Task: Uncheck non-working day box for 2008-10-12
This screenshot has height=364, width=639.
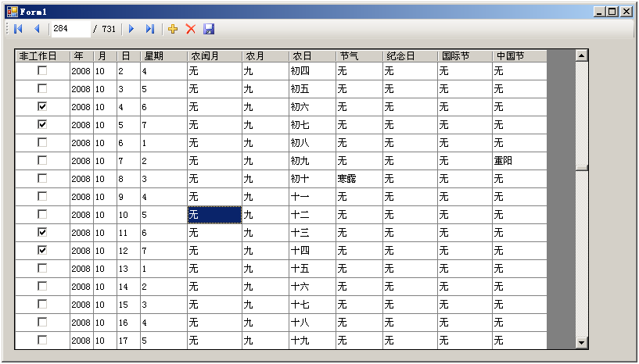Action: [42, 251]
